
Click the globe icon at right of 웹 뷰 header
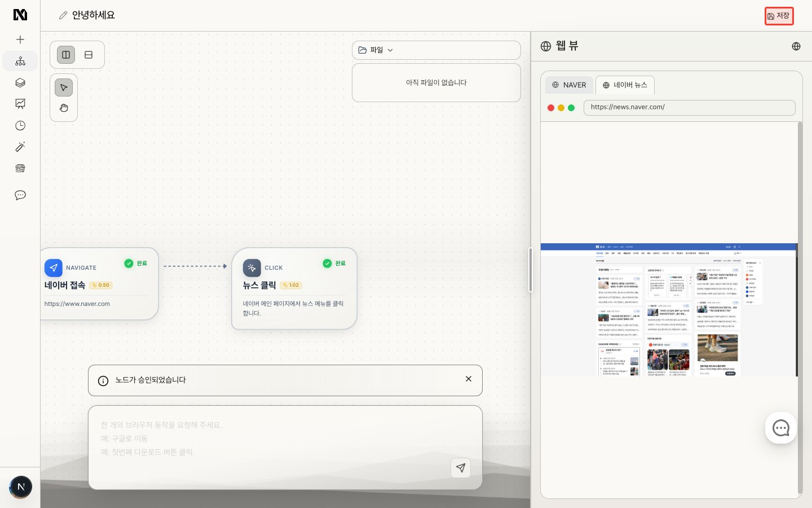click(796, 46)
